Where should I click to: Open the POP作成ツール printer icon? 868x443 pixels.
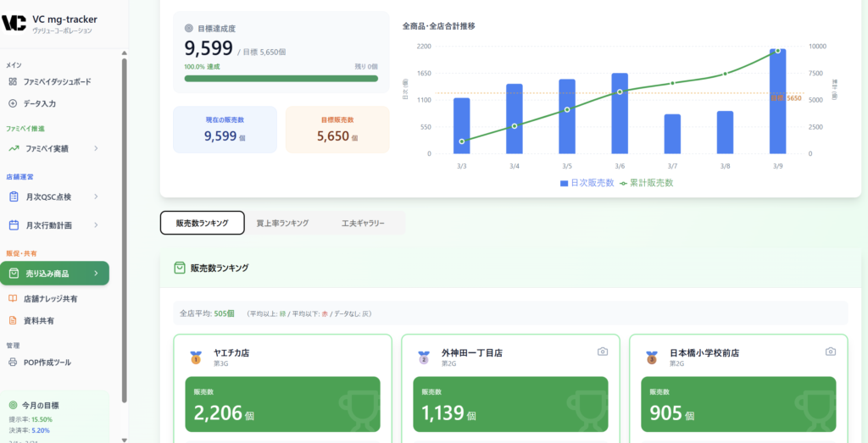click(x=13, y=363)
